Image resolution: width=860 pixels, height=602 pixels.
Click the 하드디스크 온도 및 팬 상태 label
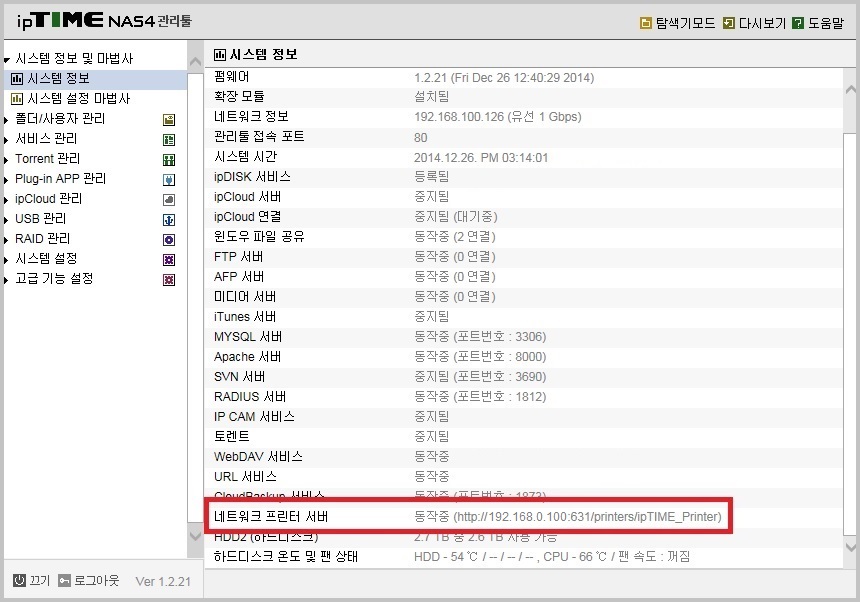286,556
